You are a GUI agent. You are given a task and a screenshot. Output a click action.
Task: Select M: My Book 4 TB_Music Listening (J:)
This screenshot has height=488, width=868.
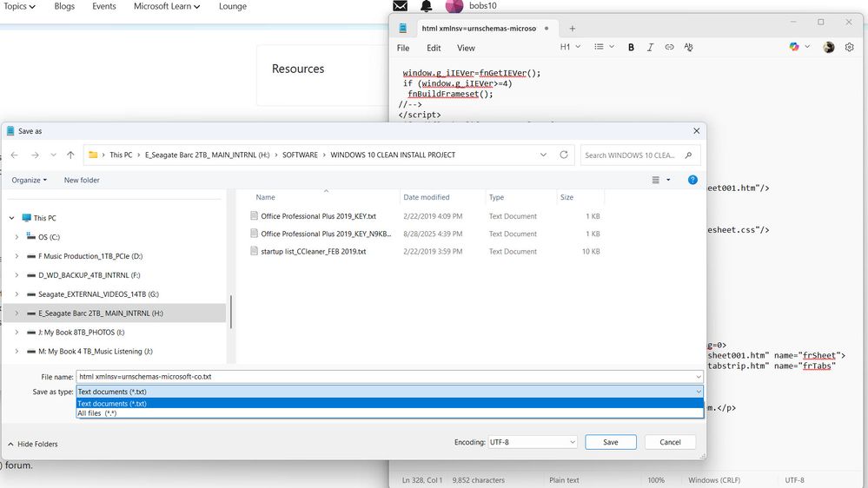coord(96,352)
